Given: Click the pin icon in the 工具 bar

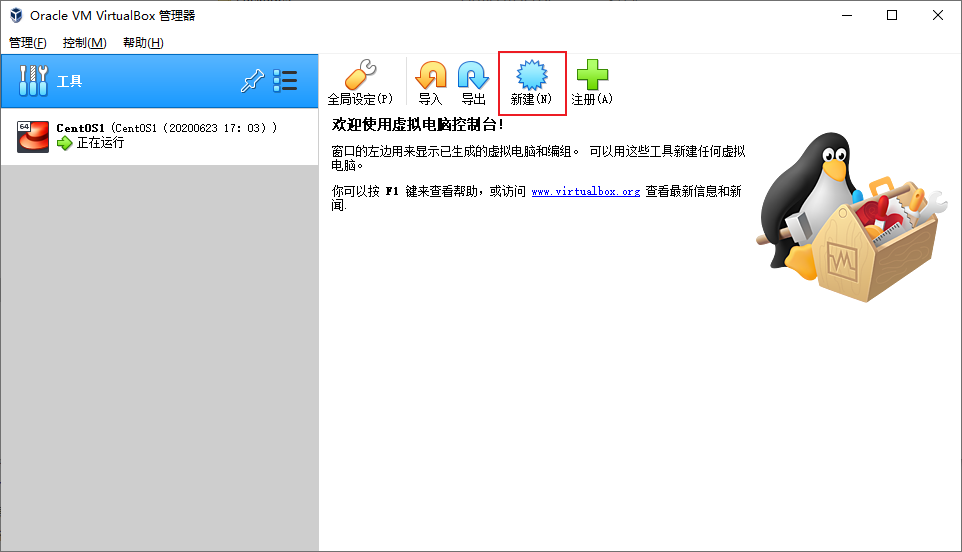Looking at the screenshot, I should click(252, 82).
